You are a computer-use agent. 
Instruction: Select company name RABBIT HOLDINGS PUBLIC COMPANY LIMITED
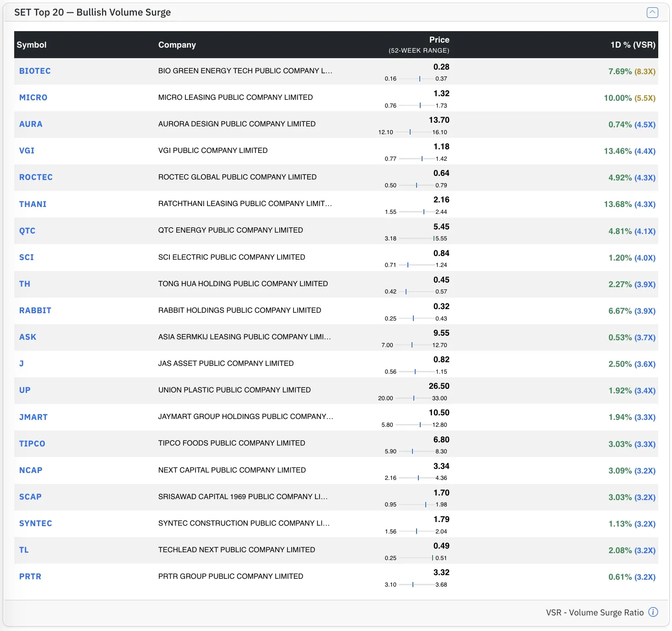[x=239, y=310]
